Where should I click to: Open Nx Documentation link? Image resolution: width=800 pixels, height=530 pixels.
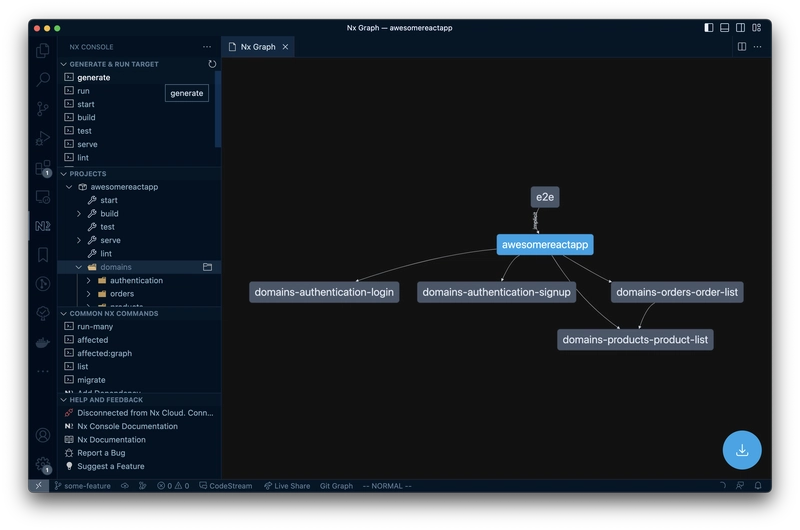[139, 440]
